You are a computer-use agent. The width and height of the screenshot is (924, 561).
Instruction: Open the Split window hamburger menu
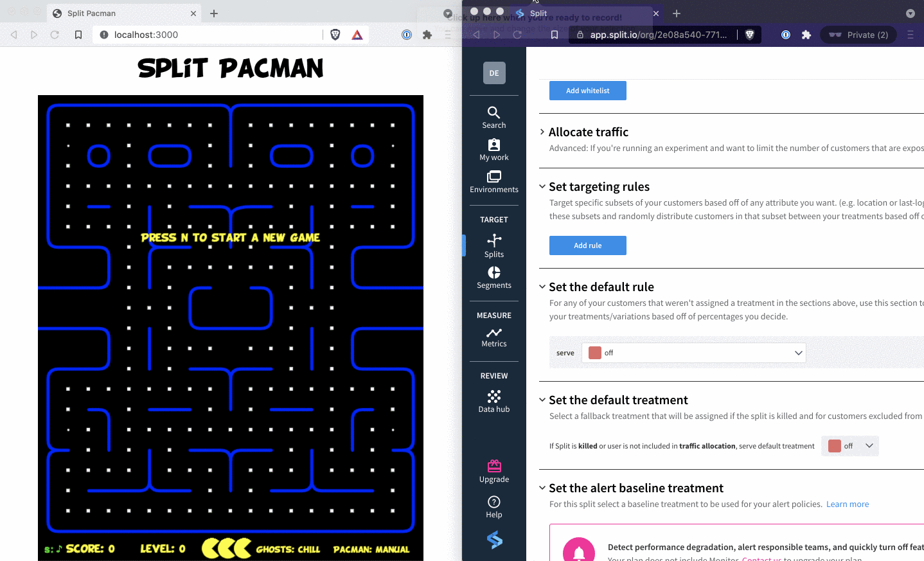click(911, 35)
